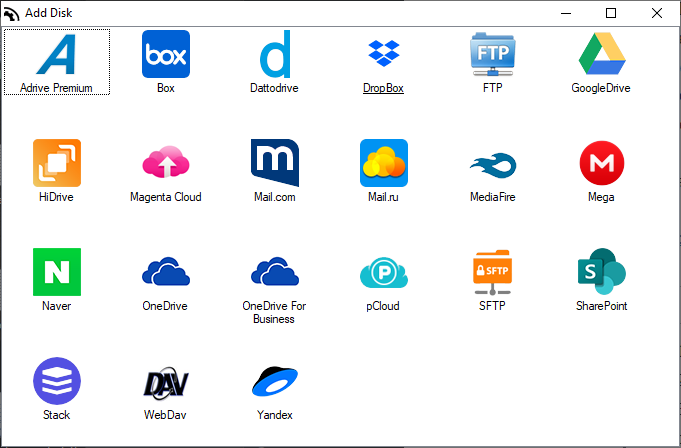Click the "Dattodrive" label text

coord(274,88)
